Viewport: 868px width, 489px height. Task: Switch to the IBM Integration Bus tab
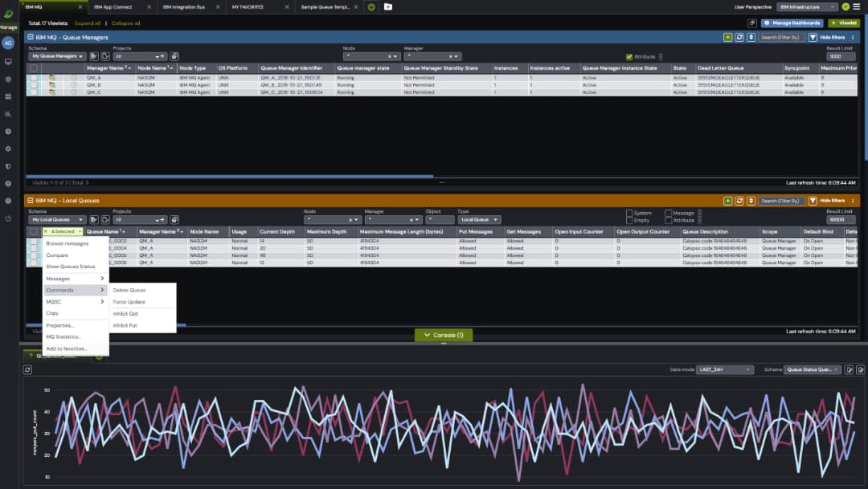coord(183,5)
